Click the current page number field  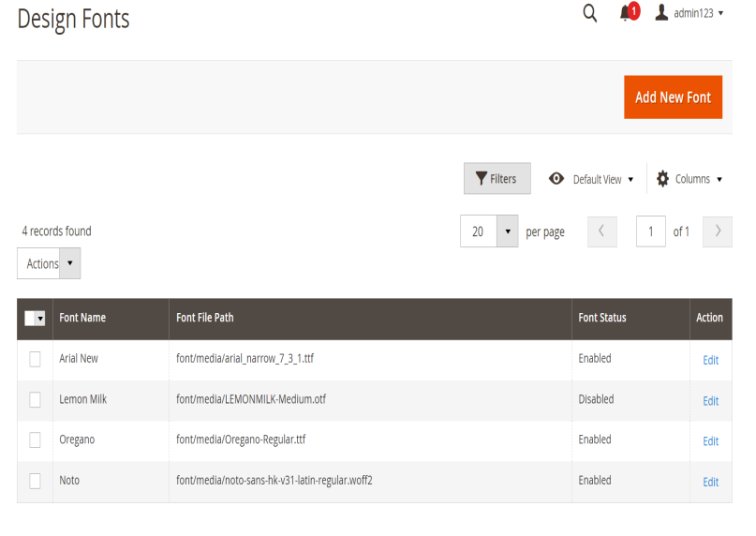coord(650,231)
